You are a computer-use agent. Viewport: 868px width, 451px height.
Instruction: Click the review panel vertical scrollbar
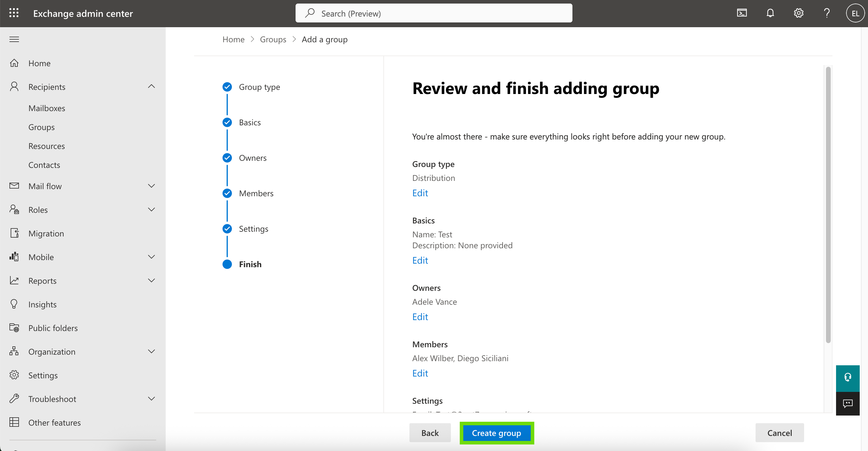coord(828,205)
